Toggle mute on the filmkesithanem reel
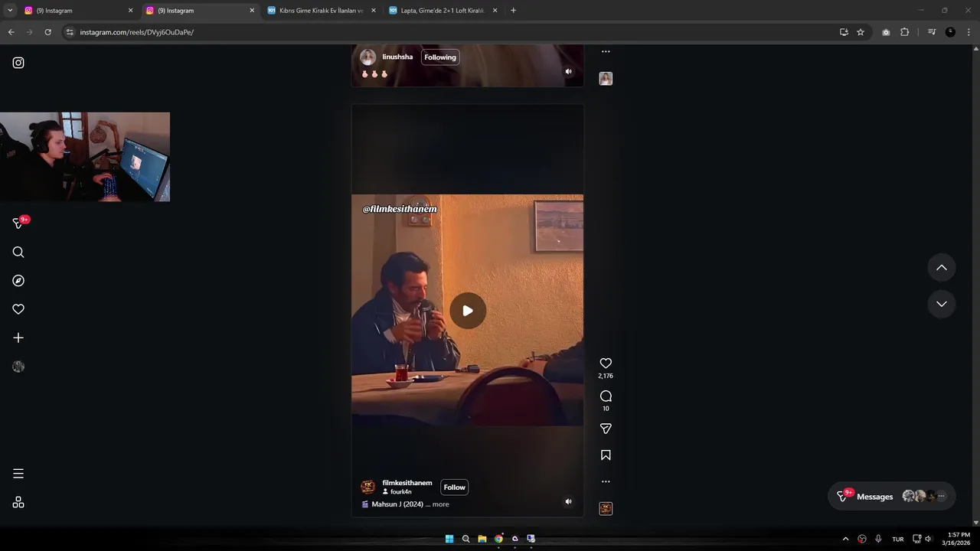980x551 pixels. (x=568, y=502)
